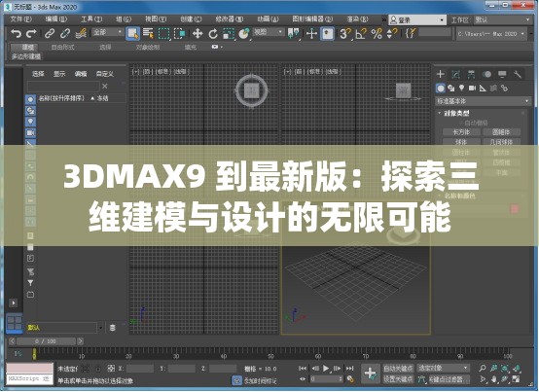Open the Display tab monitor icon
Viewport: 539px width, 392px height.
tap(502, 74)
